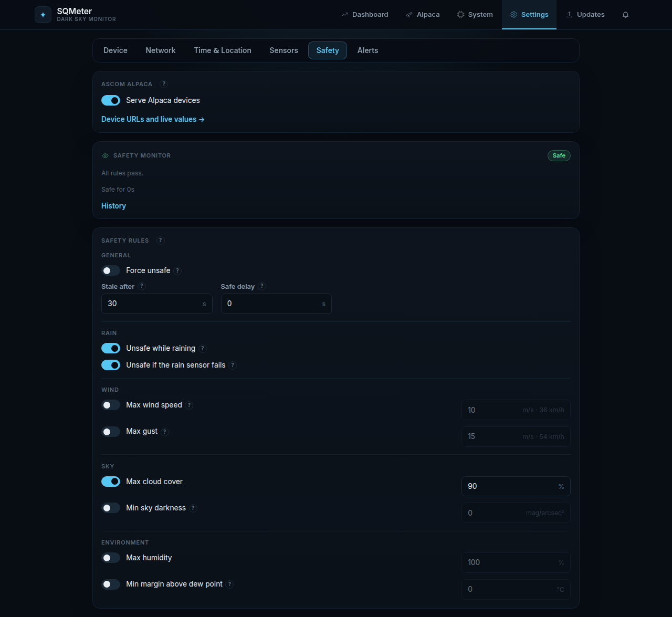Show help for Max gust
The image size is (672, 617).
(x=165, y=432)
